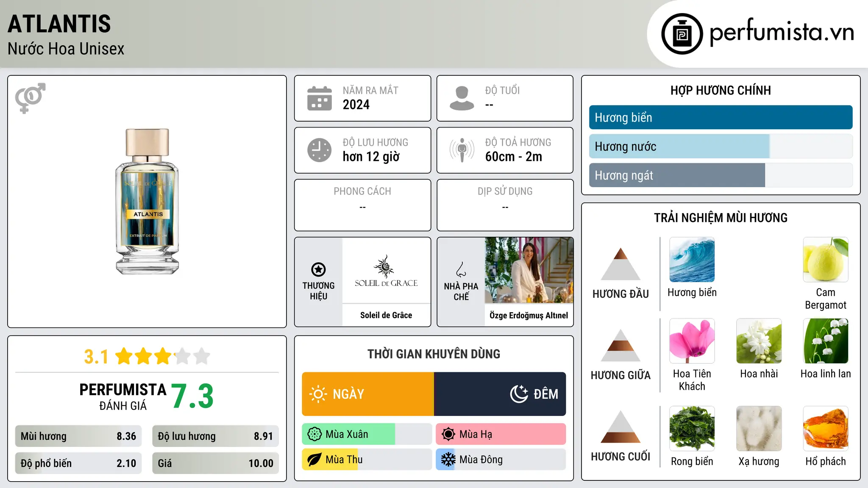Click the base note pyramid icon
This screenshot has height=488, width=868.
point(620,427)
